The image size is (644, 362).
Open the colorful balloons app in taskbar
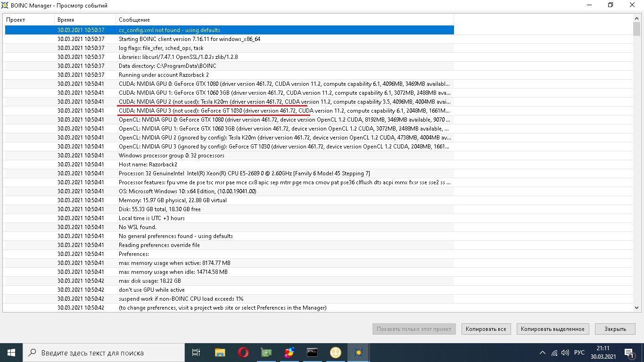pos(289,353)
